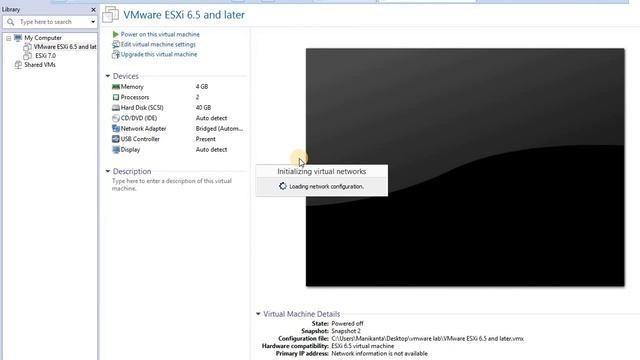Click the configuration file path
The image size is (640, 360).
point(427,338)
